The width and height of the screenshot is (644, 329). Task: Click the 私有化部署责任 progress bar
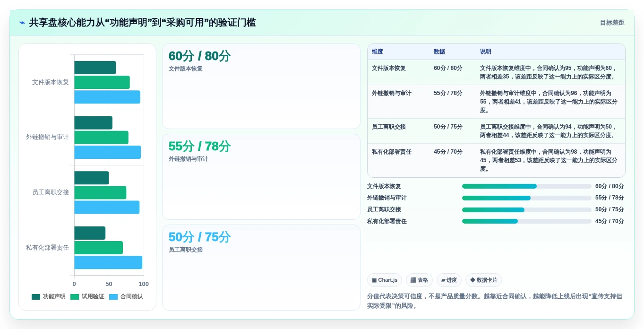(x=527, y=221)
